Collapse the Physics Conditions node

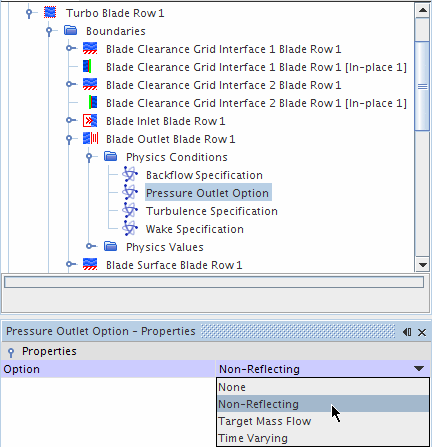pos(89,157)
